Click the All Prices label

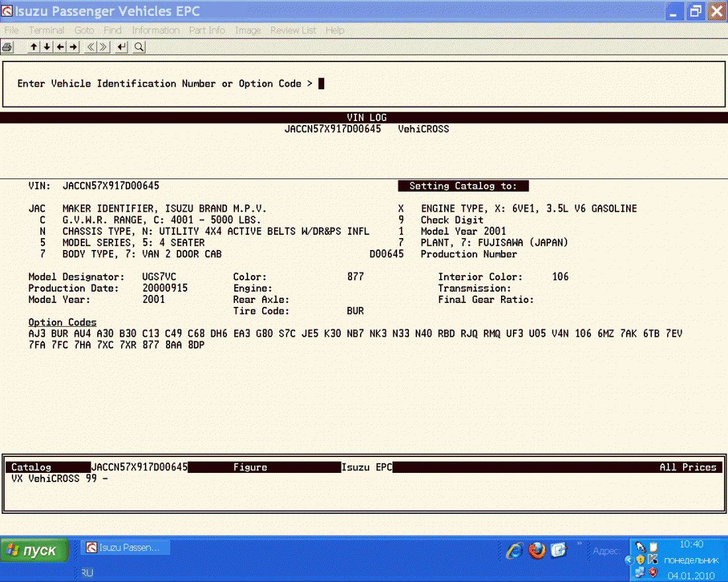[688, 467]
